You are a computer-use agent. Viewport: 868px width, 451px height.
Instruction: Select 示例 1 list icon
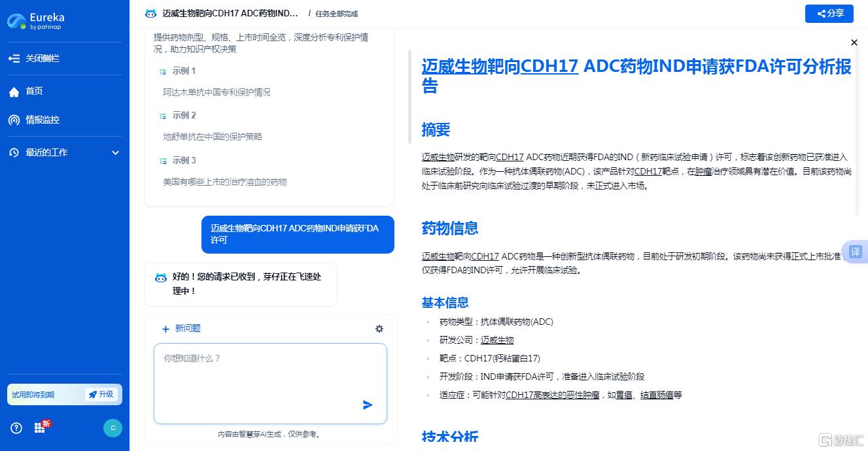coord(163,71)
